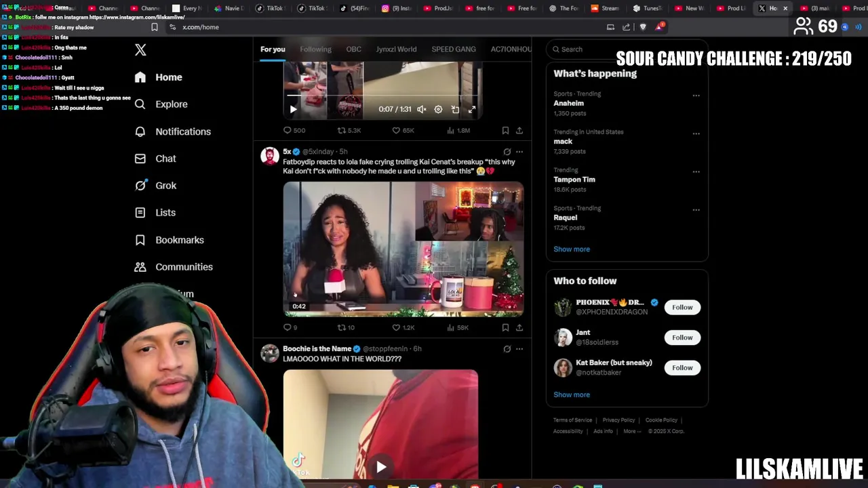The image size is (868, 488).
Task: Enter fullscreen on the top video
Action: (472, 109)
